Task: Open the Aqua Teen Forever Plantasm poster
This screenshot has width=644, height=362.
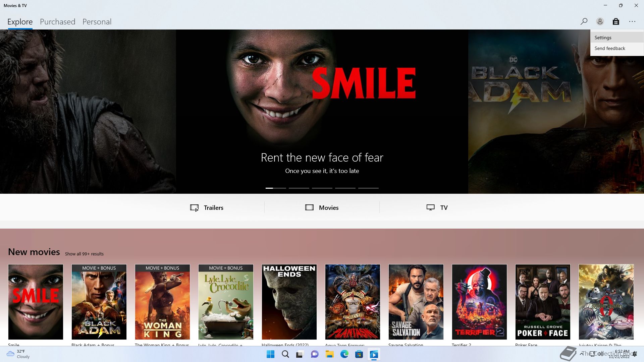Action: click(x=353, y=302)
